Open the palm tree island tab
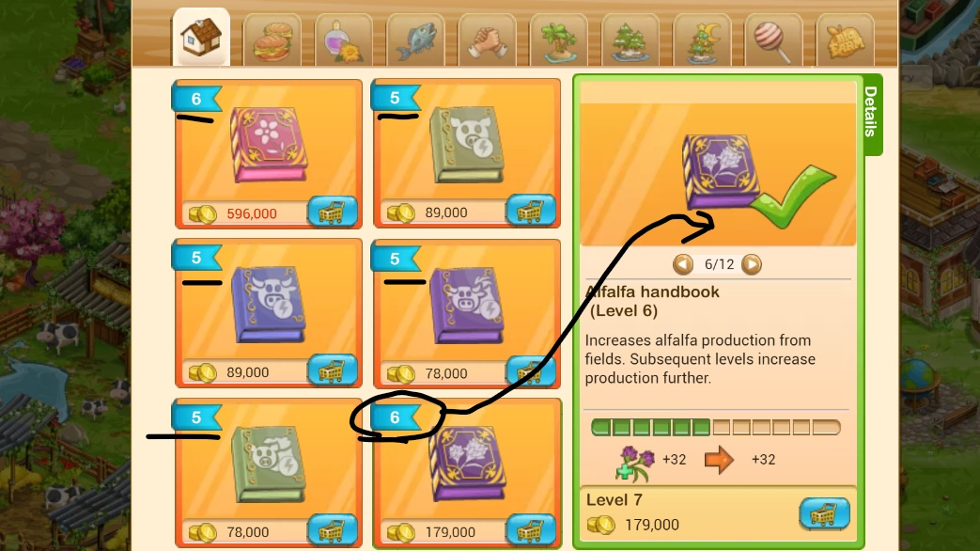Image resolution: width=980 pixels, height=551 pixels. point(559,40)
